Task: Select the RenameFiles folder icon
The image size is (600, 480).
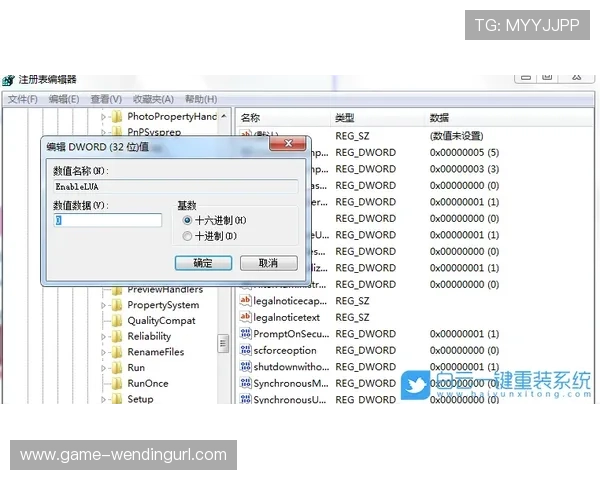Action: click(117, 352)
